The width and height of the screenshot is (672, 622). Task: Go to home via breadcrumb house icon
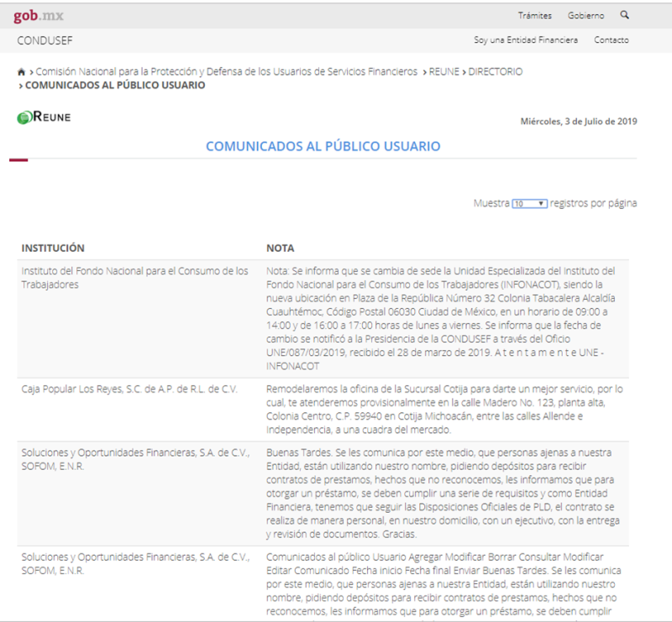[21, 72]
